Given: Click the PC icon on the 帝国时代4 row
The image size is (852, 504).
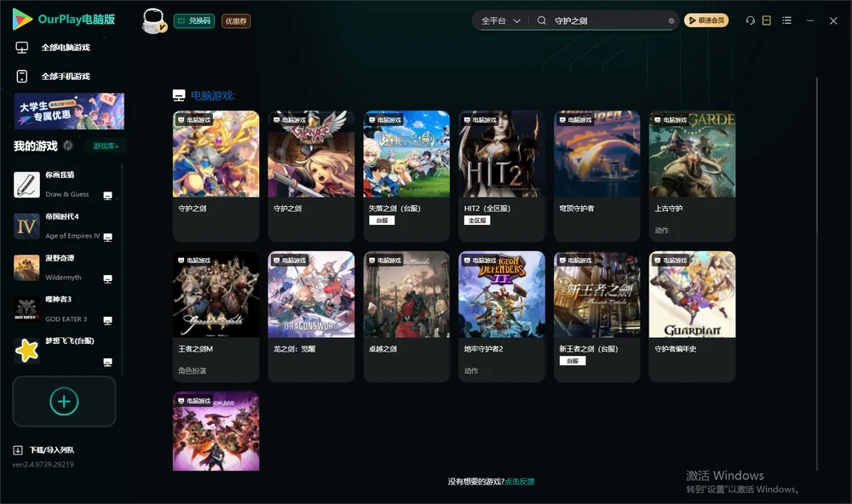Looking at the screenshot, I should tap(107, 238).
